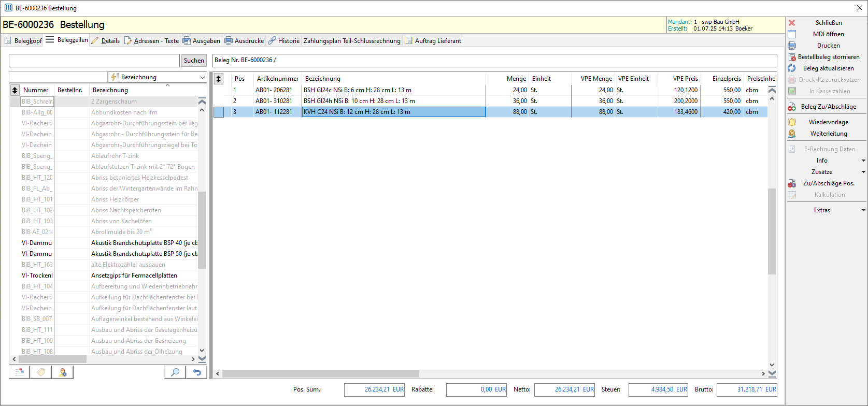
Task: Click the Steuer field 4.984,50 EUR
Action: click(658, 389)
